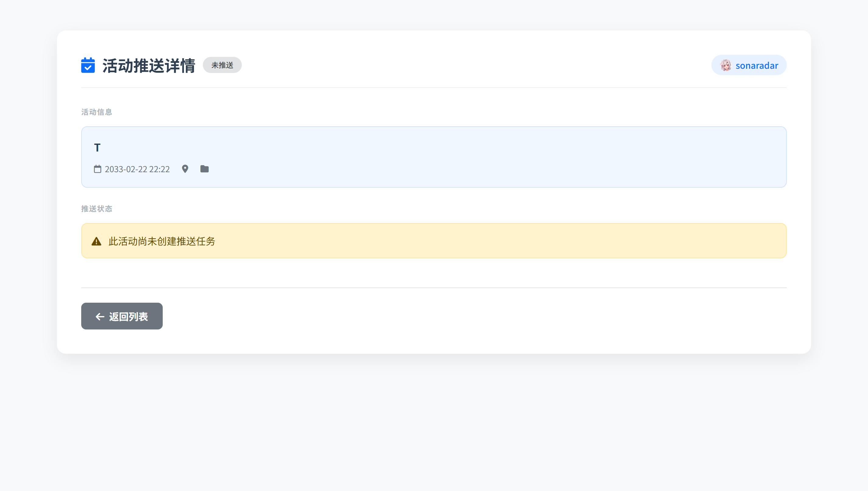Viewport: 868px width, 491px height.
Task: Click the 活动信息 section label
Action: pyautogui.click(x=97, y=112)
